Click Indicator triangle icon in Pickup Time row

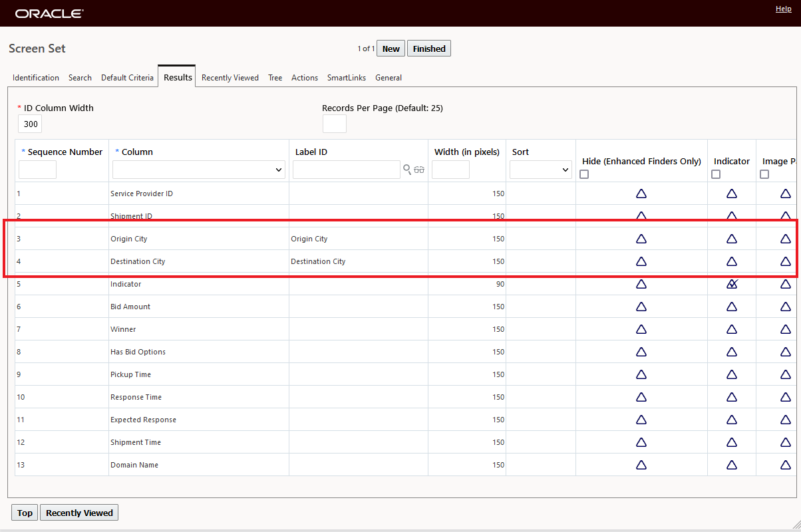pyautogui.click(x=732, y=374)
